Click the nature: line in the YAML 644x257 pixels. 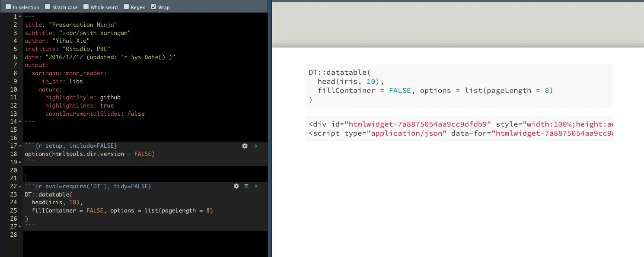(x=50, y=89)
